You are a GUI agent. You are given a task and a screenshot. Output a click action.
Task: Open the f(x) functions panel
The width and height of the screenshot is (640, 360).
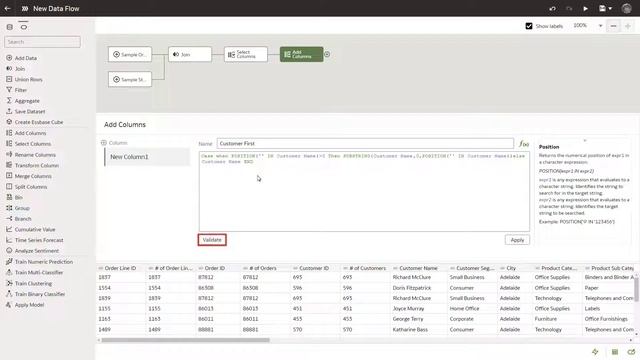tap(524, 144)
